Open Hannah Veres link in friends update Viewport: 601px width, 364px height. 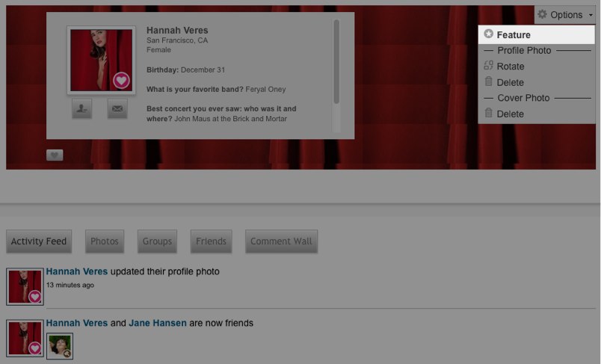click(77, 323)
